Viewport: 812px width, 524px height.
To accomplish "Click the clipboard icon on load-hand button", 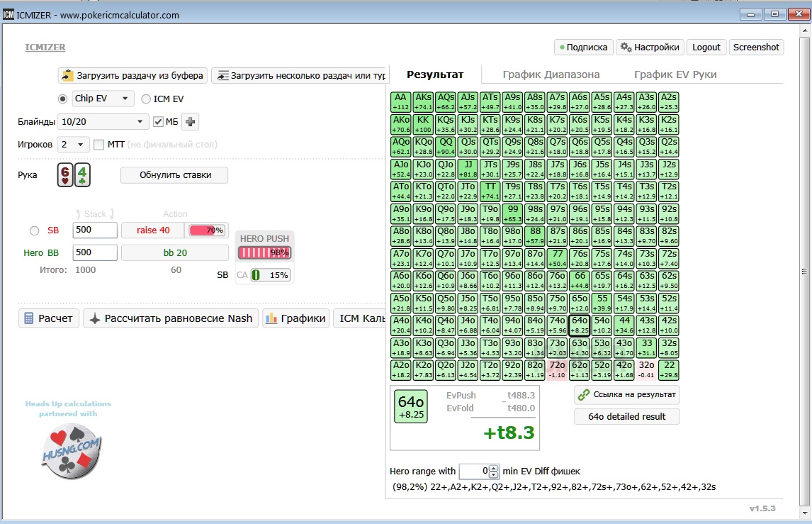I will click(67, 76).
